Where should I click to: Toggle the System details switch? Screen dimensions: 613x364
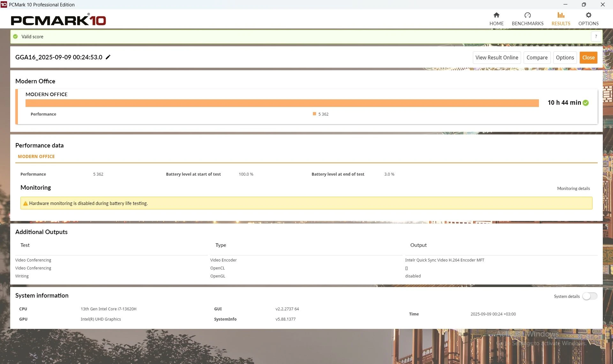(589, 296)
